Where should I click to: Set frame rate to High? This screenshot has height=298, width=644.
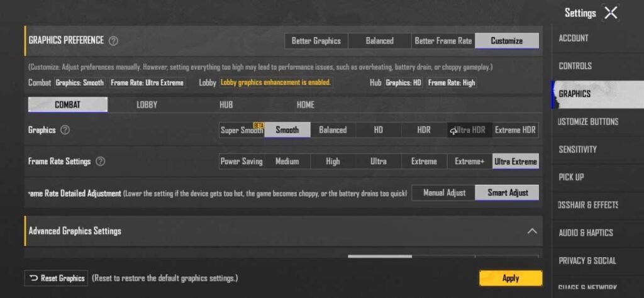click(x=333, y=162)
